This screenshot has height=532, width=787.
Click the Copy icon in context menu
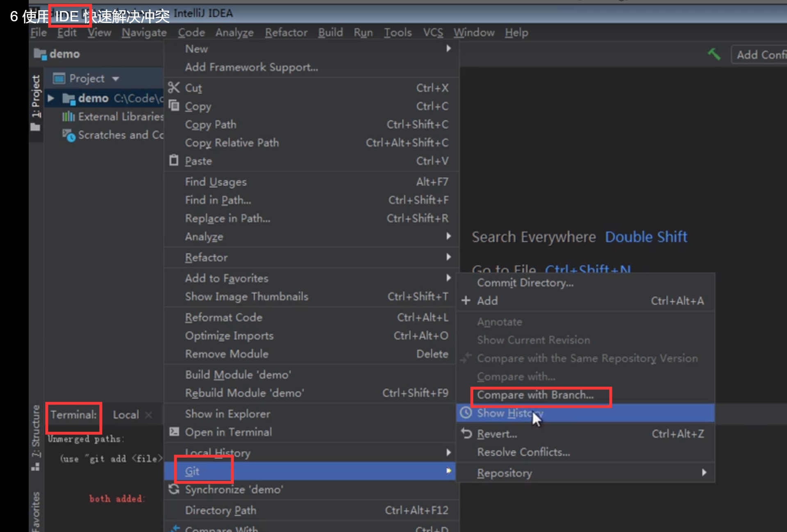click(174, 106)
